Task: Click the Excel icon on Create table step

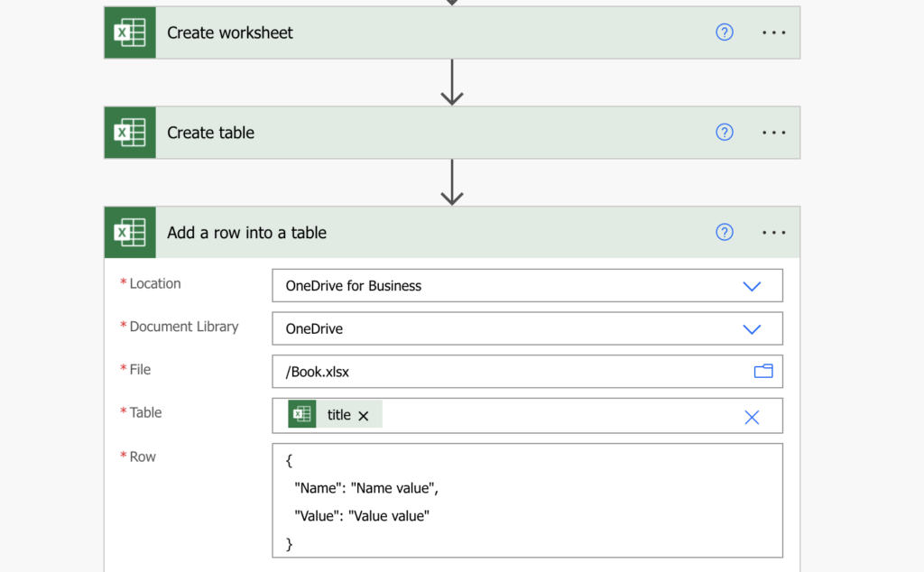Action: pos(130,133)
